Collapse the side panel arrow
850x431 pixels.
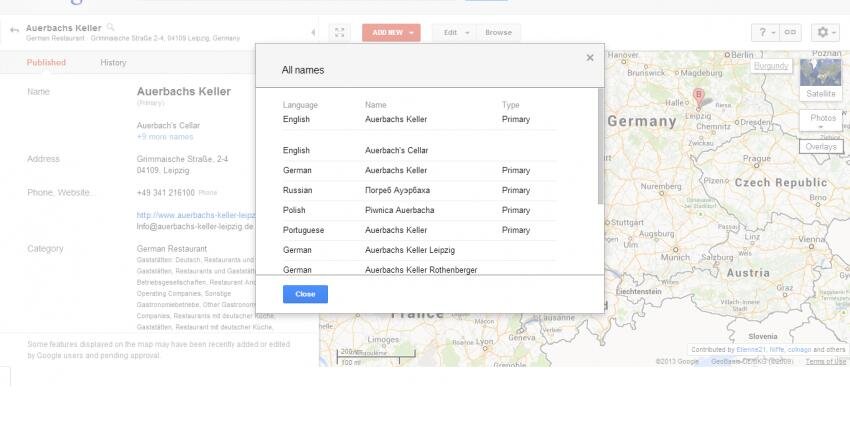click(x=313, y=33)
